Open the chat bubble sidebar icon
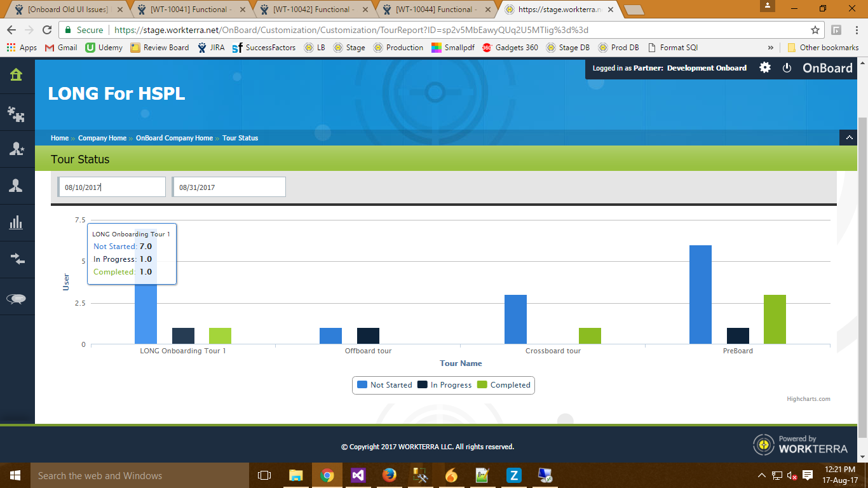 (x=16, y=299)
